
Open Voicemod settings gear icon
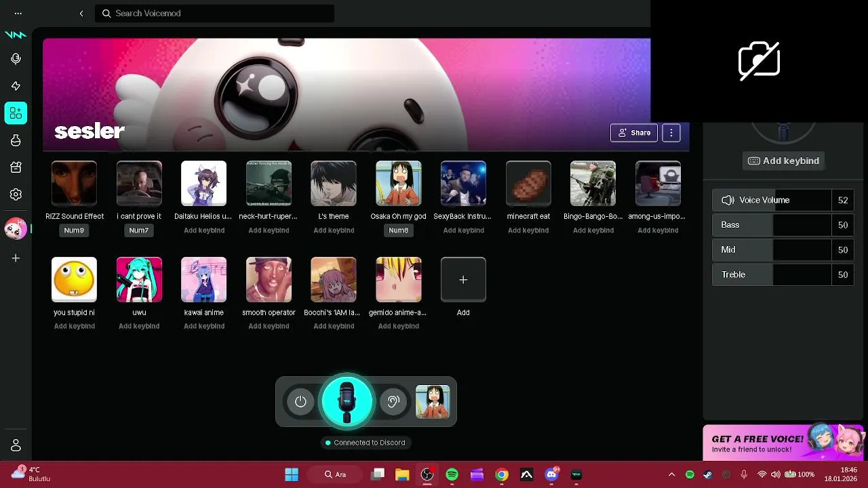click(16, 195)
